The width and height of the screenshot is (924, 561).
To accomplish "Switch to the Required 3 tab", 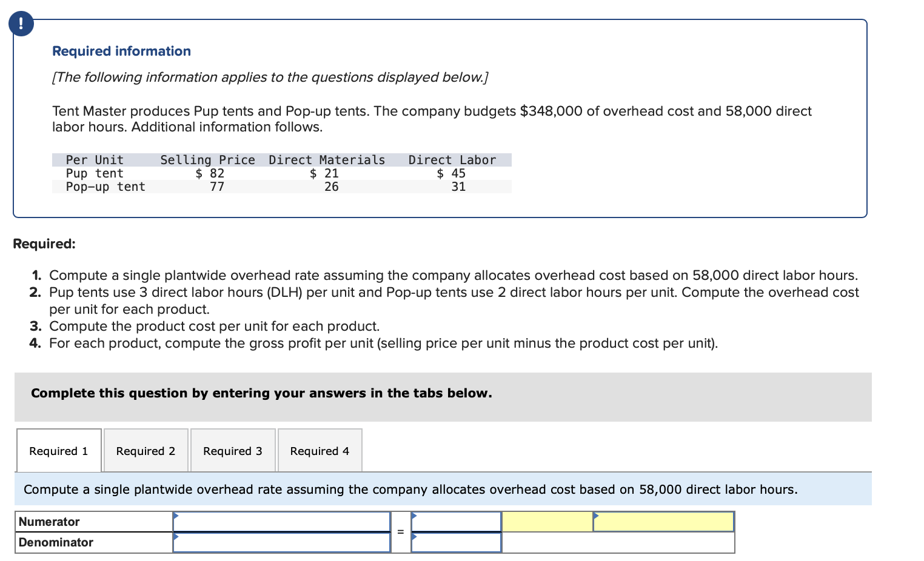I will pos(233,451).
